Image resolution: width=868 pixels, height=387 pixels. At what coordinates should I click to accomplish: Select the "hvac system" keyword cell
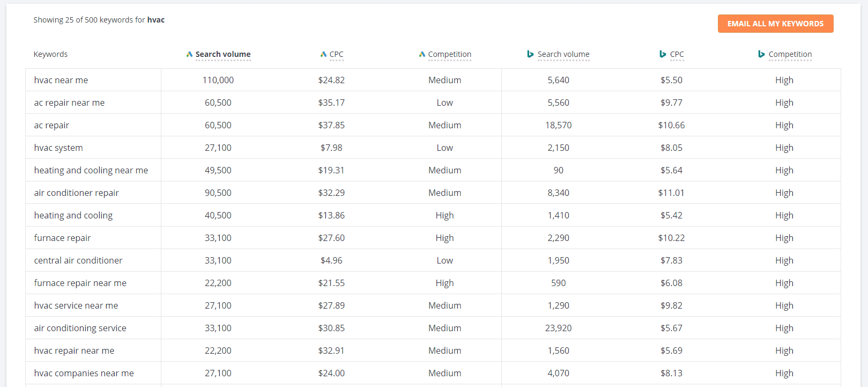[58, 148]
